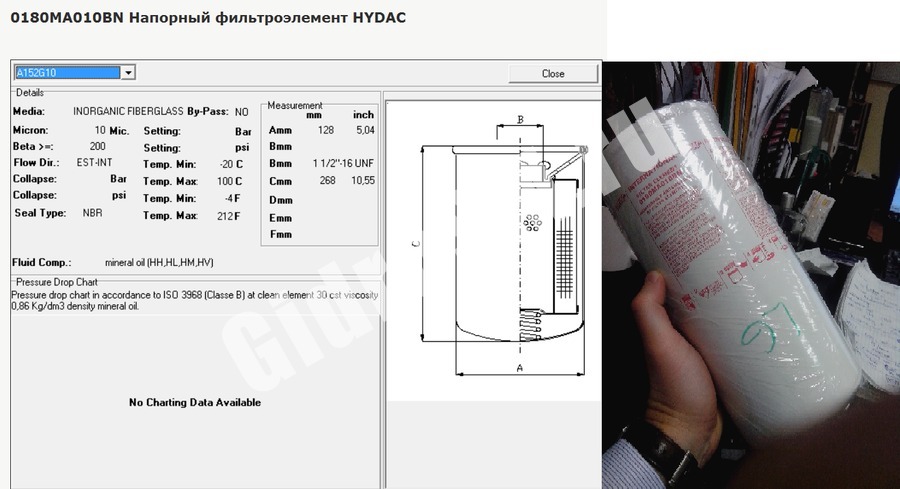The height and width of the screenshot is (489, 900).
Task: Click Amm inch value '5,04'
Action: (365, 130)
